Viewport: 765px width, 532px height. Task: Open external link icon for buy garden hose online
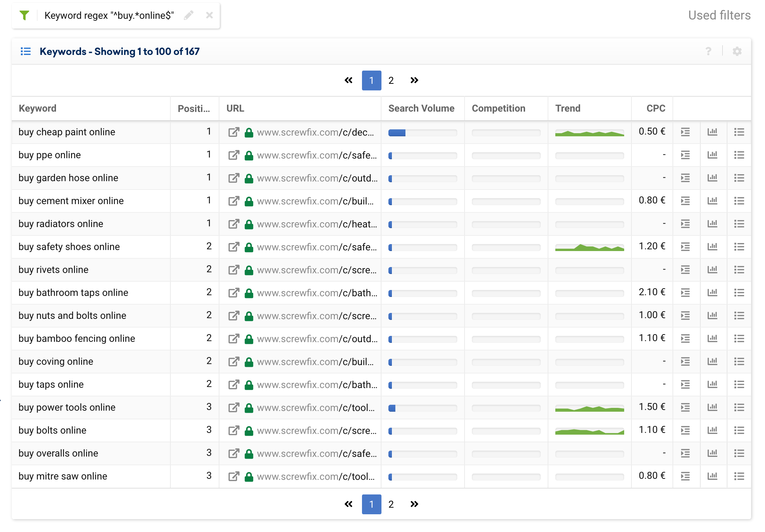point(234,178)
